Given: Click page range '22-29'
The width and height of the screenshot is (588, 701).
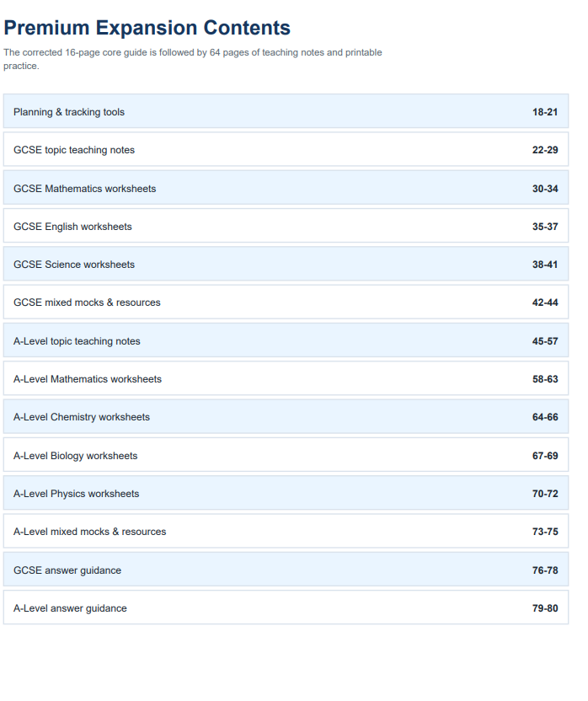Looking at the screenshot, I should point(545,150).
